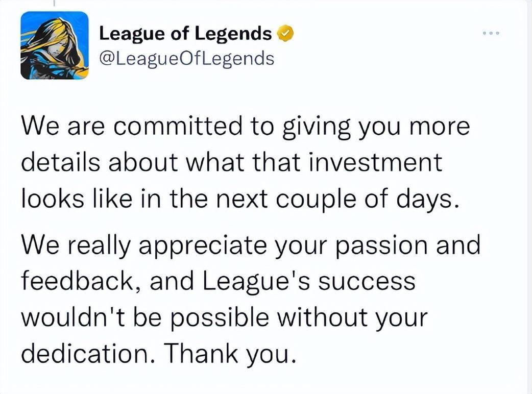Screen dimensions: 532x394
Task: Click the gold verified badge icon
Action: 285,34
